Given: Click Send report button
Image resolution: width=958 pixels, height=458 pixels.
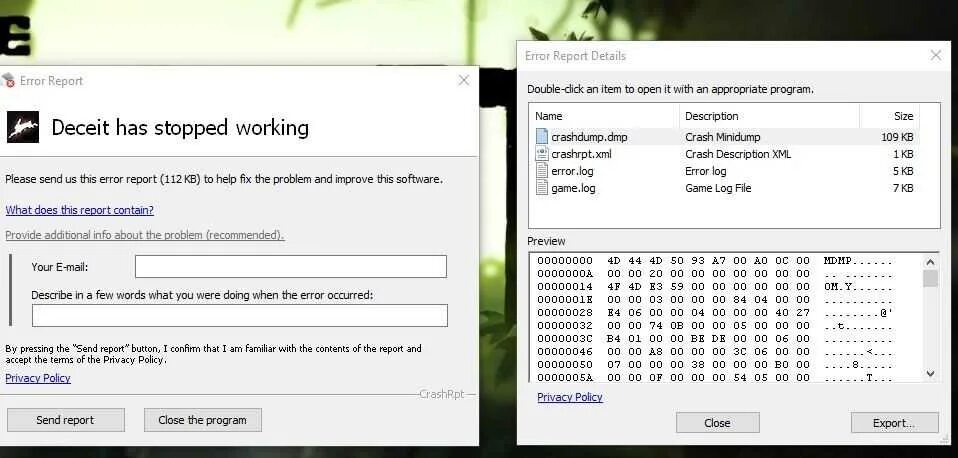Looking at the screenshot, I should pos(65,420).
